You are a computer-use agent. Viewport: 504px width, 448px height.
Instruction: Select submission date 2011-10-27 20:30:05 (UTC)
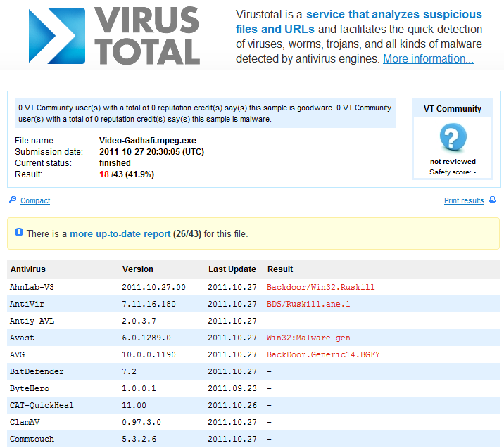[x=152, y=152]
